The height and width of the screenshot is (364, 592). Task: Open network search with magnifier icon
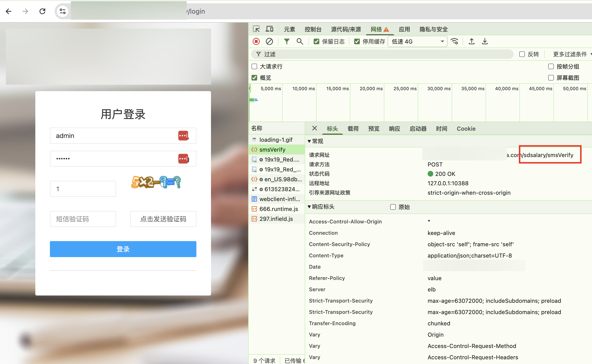pyautogui.click(x=300, y=41)
